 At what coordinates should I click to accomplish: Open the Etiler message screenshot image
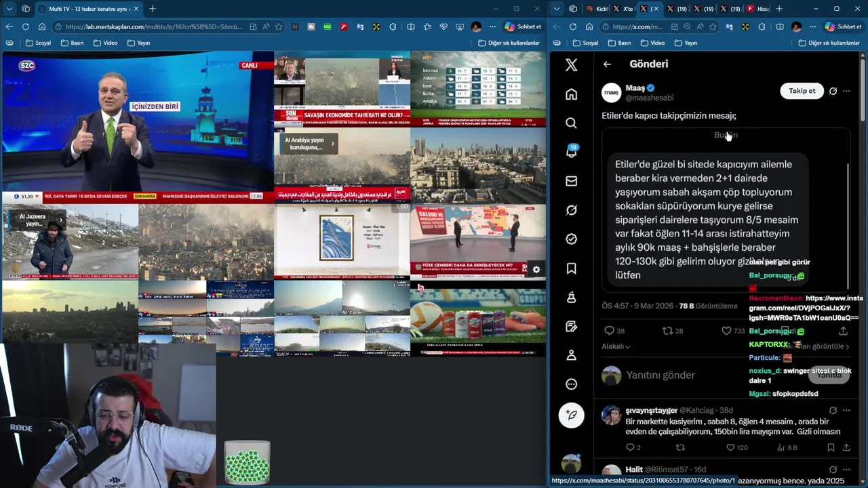pyautogui.click(x=726, y=210)
